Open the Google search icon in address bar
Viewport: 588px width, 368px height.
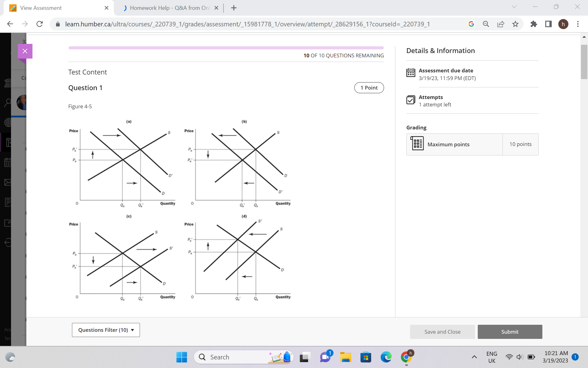click(471, 24)
